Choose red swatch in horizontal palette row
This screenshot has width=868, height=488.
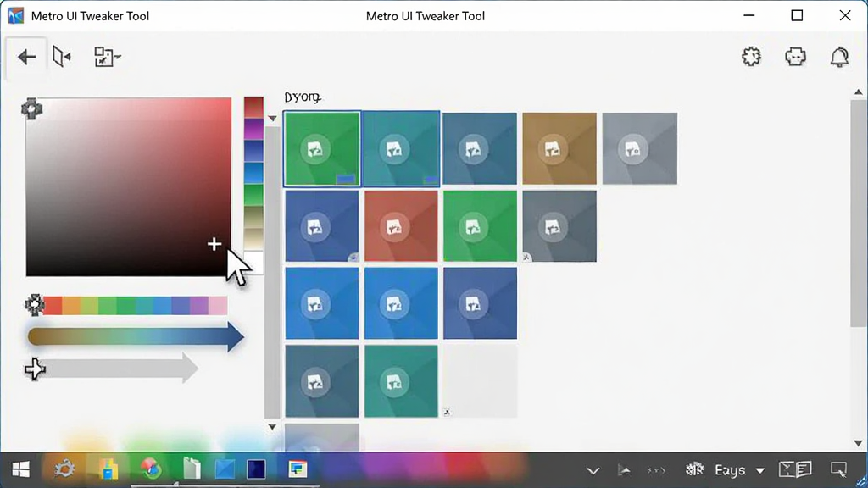click(x=53, y=305)
